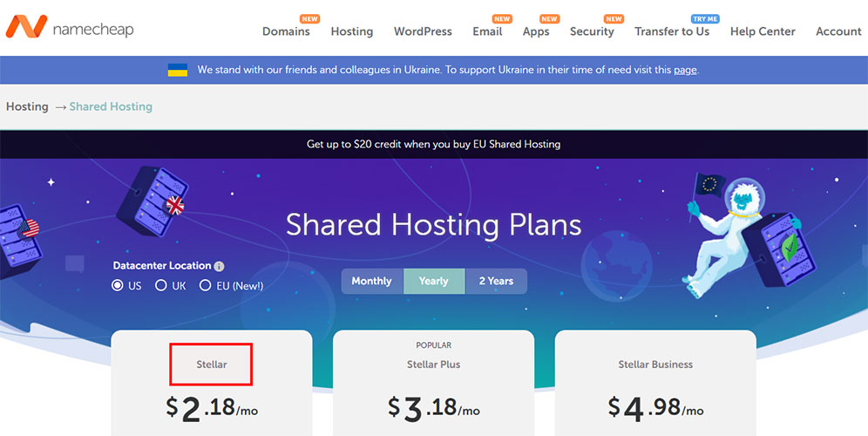Open the Security menu

[592, 31]
